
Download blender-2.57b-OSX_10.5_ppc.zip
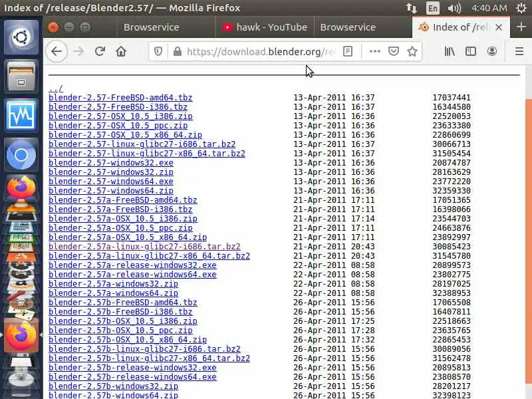tap(120, 331)
